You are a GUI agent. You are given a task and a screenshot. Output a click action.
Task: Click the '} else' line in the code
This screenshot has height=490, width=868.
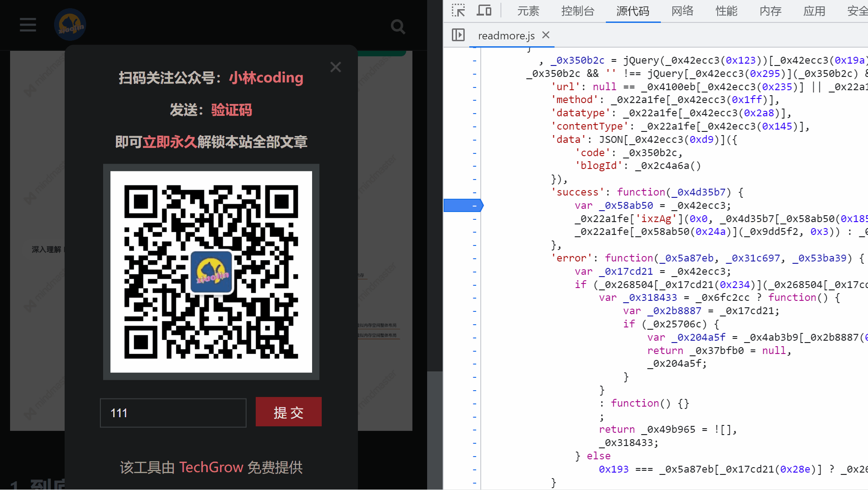pyautogui.click(x=593, y=456)
